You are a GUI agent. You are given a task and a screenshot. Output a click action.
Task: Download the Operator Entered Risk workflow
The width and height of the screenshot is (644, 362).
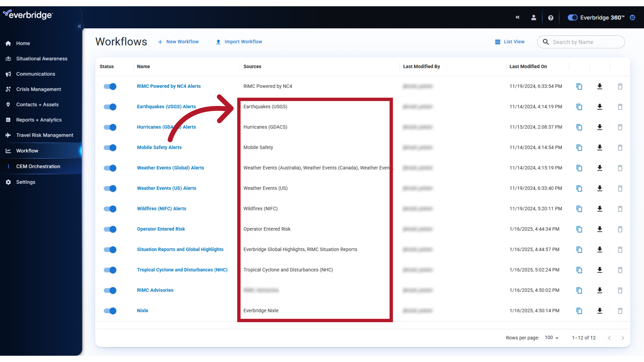click(600, 229)
